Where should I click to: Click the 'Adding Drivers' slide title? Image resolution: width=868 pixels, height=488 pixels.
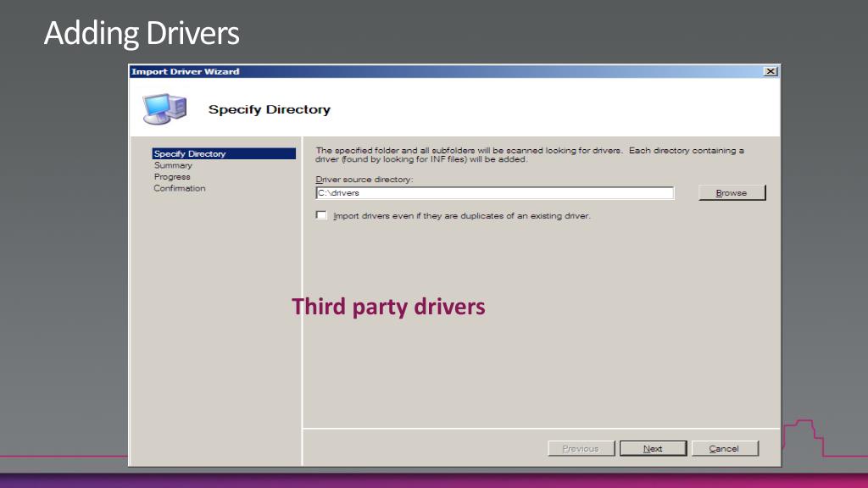point(142,33)
